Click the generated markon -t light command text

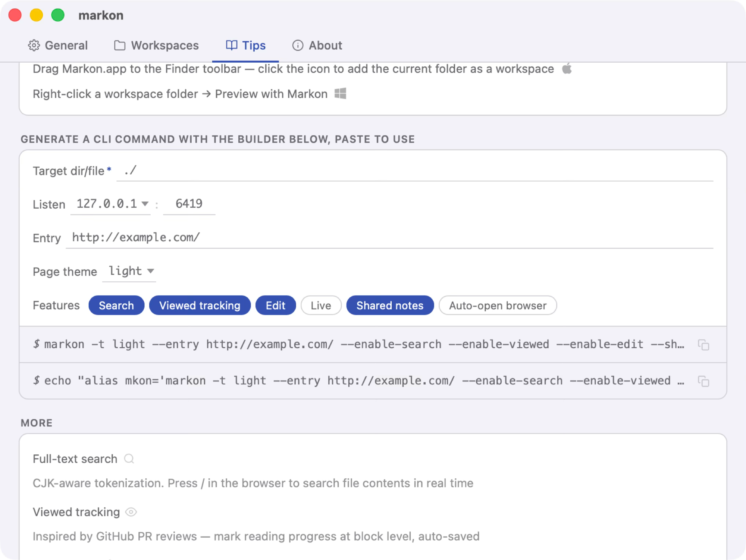(x=364, y=344)
